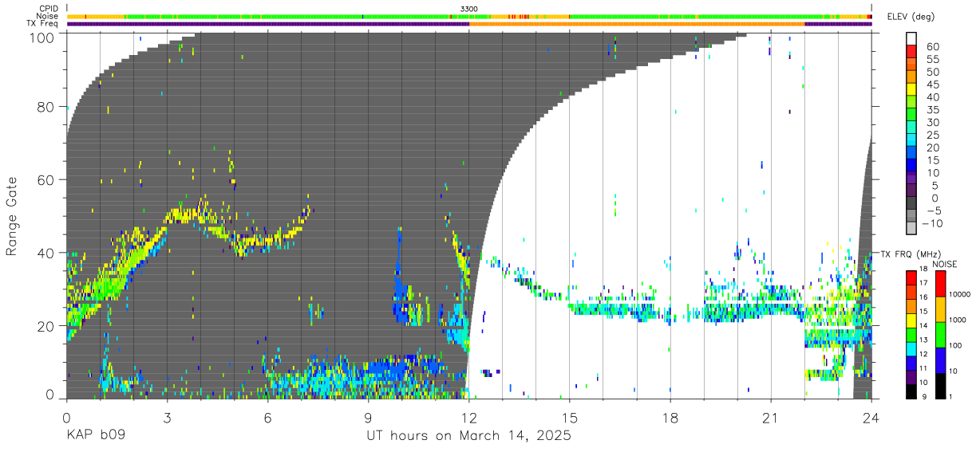Click the cyan segment of the elevation colorbar

(911, 140)
